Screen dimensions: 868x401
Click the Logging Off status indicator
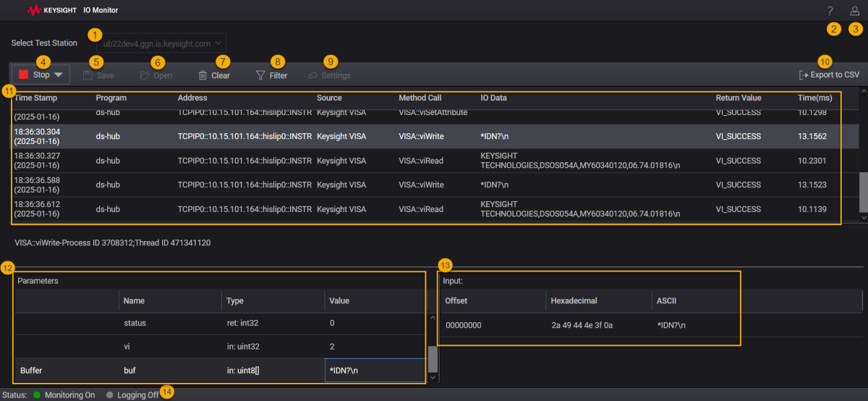132,395
